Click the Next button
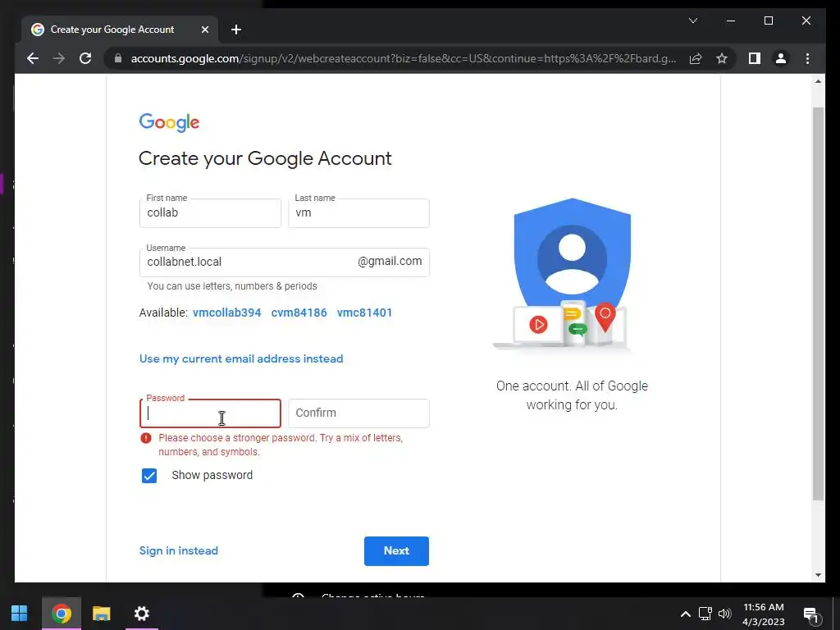840x630 pixels. tap(396, 551)
